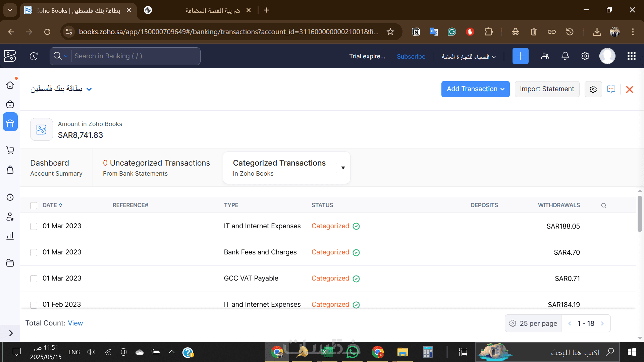Open the Home icon in sidebar
Screen dimensions: 644x362
(10, 85)
